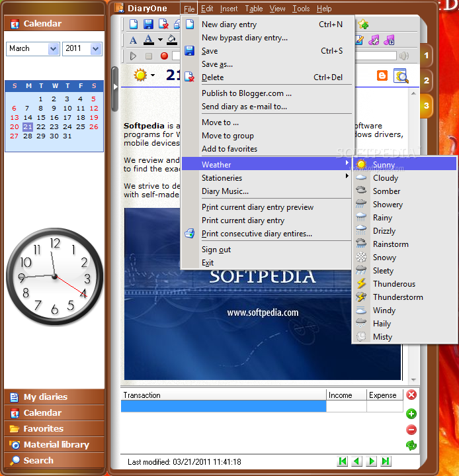Image resolution: width=459 pixels, height=476 pixels.
Task: Open the font color dropdown arrow
Action: pyautogui.click(x=160, y=40)
